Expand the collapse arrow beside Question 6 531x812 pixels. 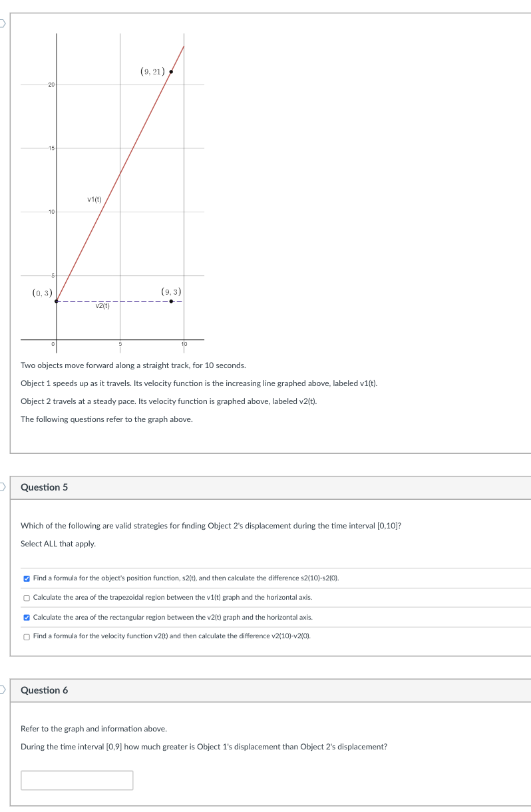click(x=3, y=690)
